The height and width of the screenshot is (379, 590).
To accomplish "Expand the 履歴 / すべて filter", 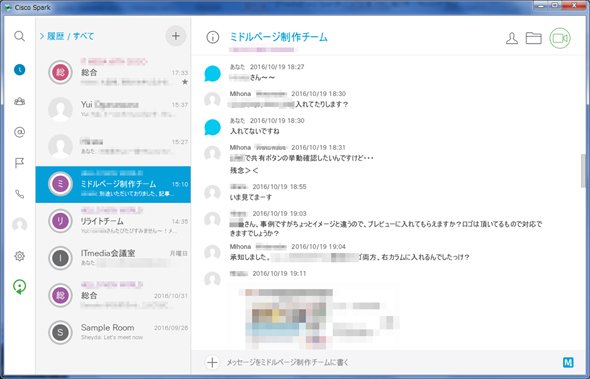I will tap(67, 36).
